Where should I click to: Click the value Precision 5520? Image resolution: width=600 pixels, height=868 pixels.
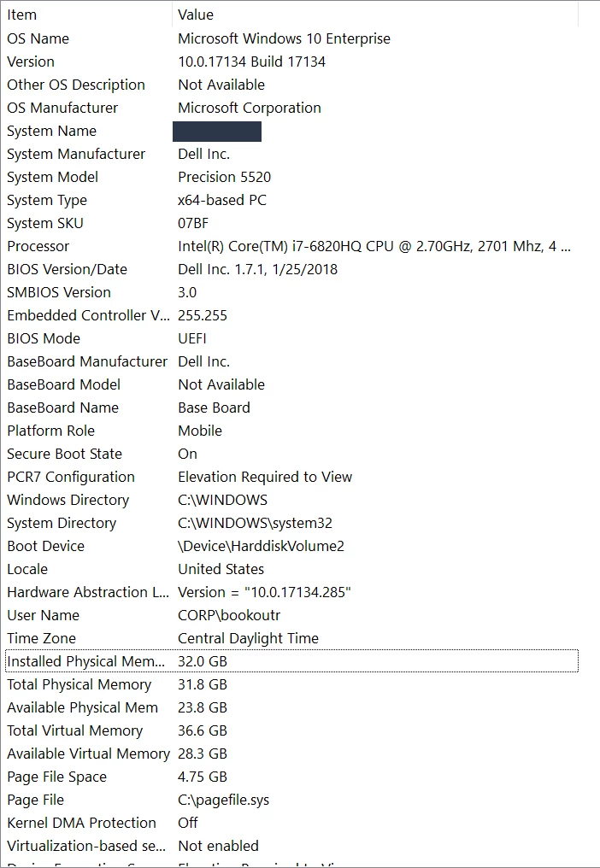tap(225, 177)
